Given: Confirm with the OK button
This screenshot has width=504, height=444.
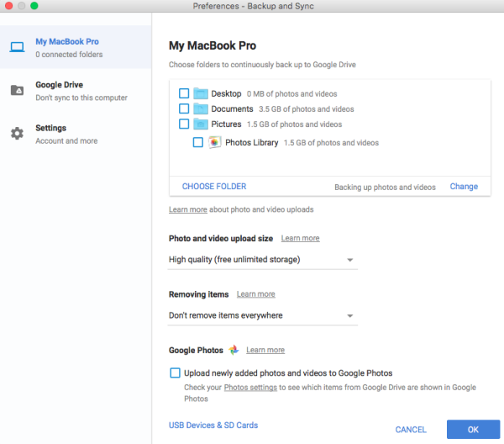Looking at the screenshot, I should coord(473,429).
